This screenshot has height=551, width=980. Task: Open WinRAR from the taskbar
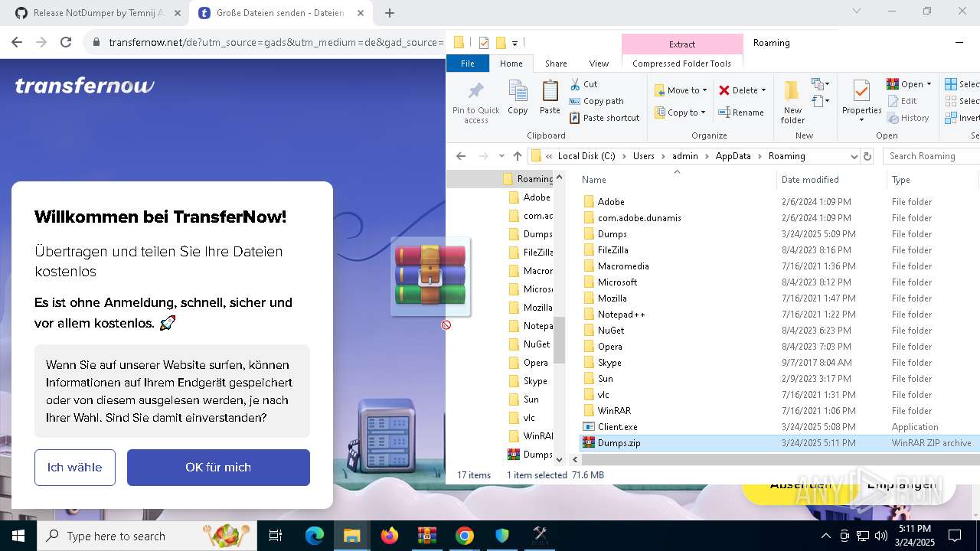tap(427, 536)
